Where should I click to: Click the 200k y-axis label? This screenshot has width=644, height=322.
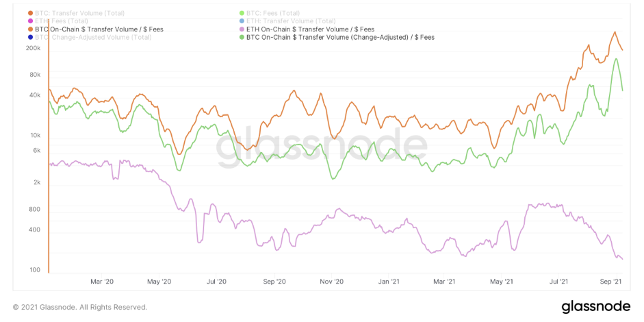coord(33,49)
